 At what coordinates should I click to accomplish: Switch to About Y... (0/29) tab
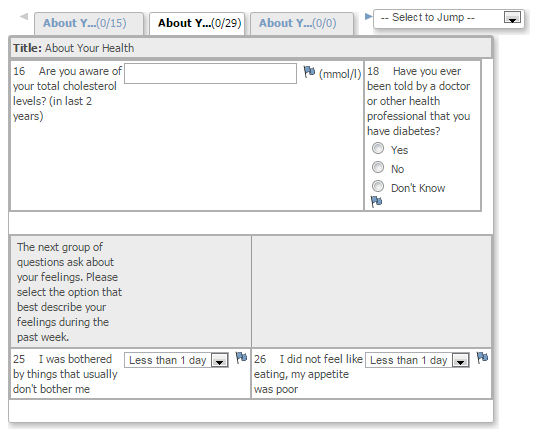pos(197,23)
